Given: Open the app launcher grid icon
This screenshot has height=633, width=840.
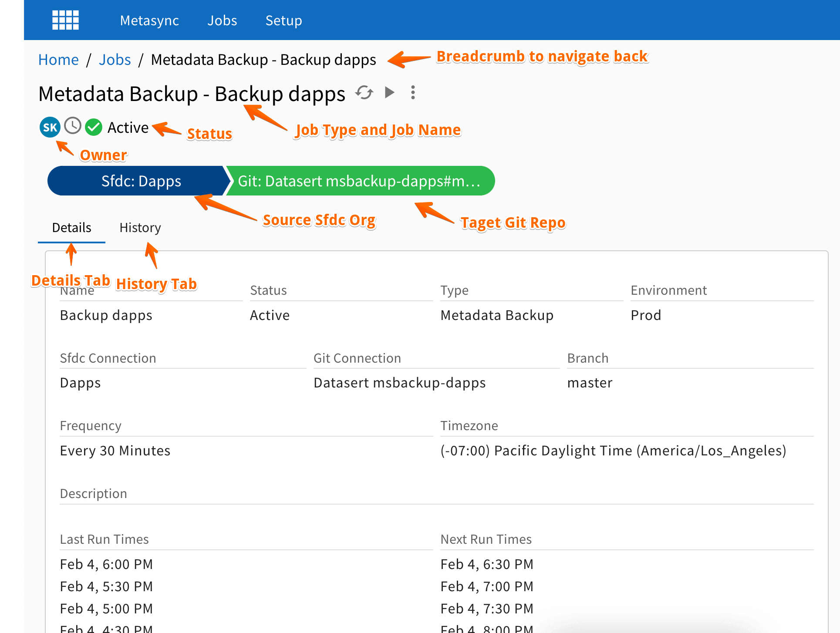Looking at the screenshot, I should pos(65,20).
